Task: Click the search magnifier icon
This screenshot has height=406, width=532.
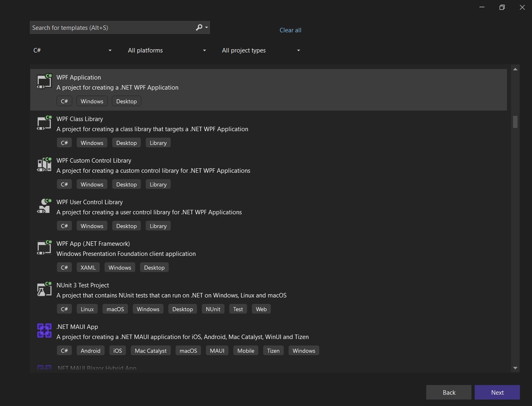Action: pos(199,27)
